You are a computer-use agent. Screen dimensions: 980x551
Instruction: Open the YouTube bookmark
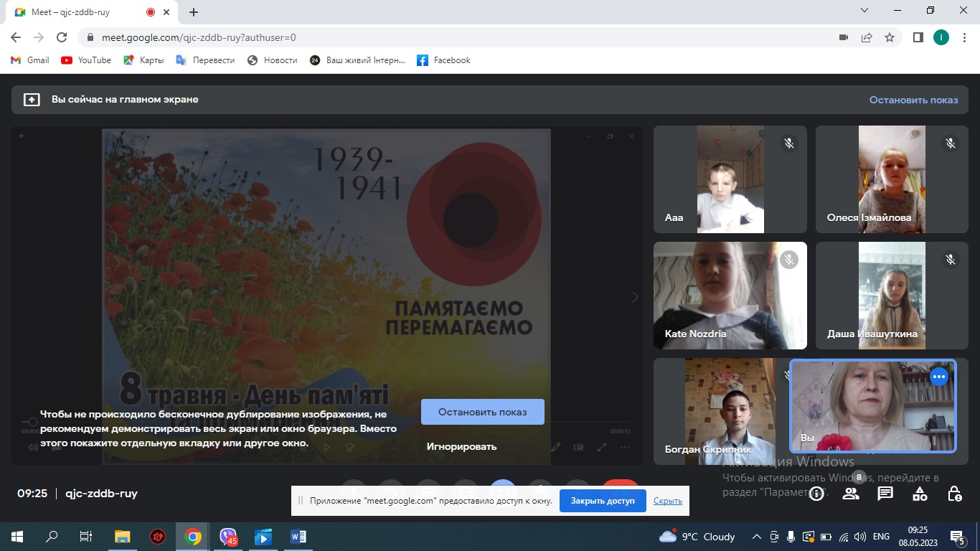pyautogui.click(x=87, y=60)
